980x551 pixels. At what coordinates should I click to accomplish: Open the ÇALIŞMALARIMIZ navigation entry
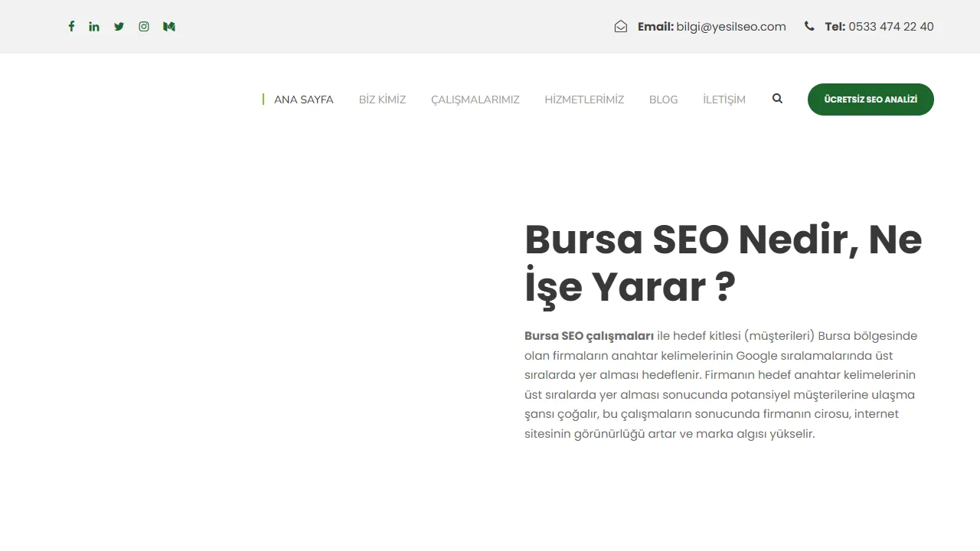click(475, 99)
